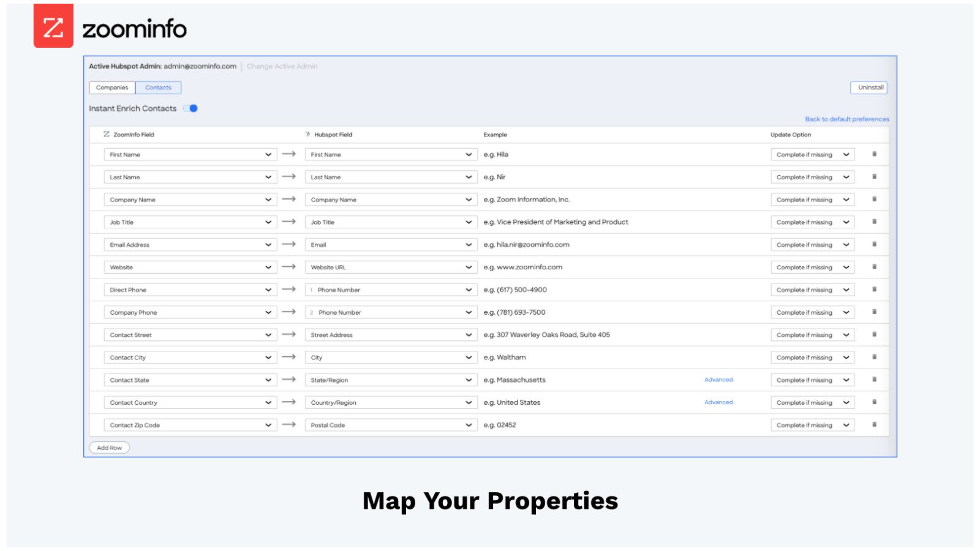
Task: Delete the Company Name mapping row
Action: [874, 199]
